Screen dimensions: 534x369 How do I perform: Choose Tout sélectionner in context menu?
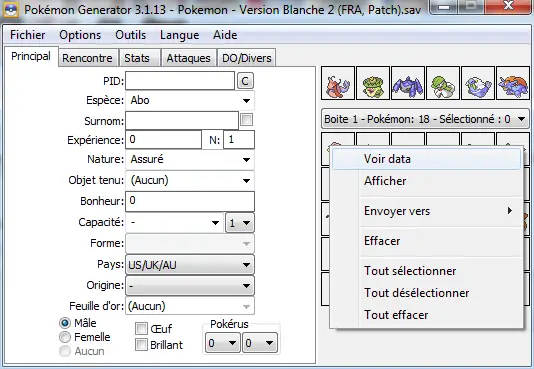[x=426, y=271]
